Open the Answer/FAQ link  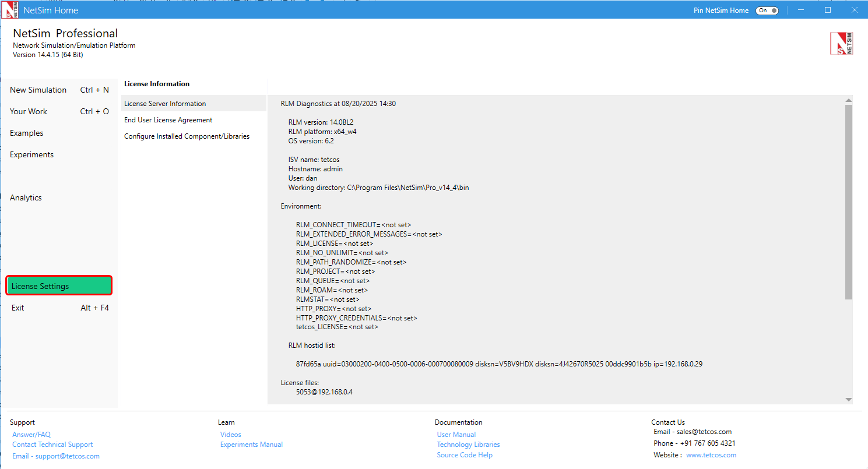(31, 435)
